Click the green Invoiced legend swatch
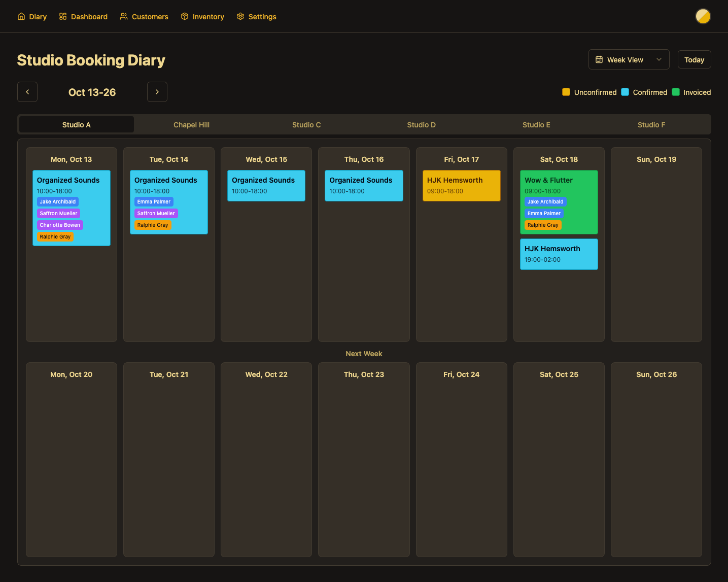 [x=676, y=92]
